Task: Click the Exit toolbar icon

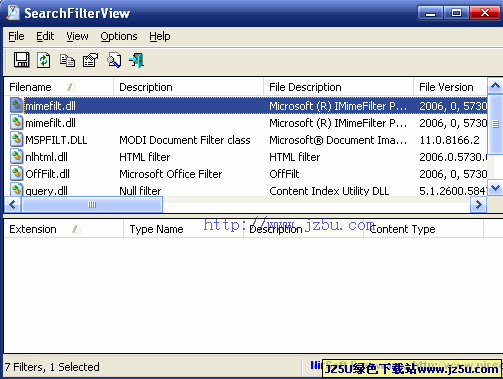Action: pyautogui.click(x=137, y=60)
